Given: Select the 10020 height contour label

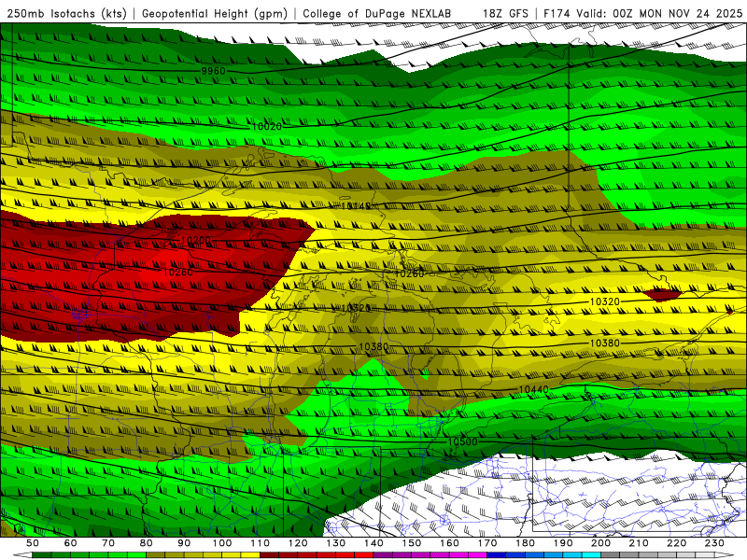Looking at the screenshot, I should 267,126.
